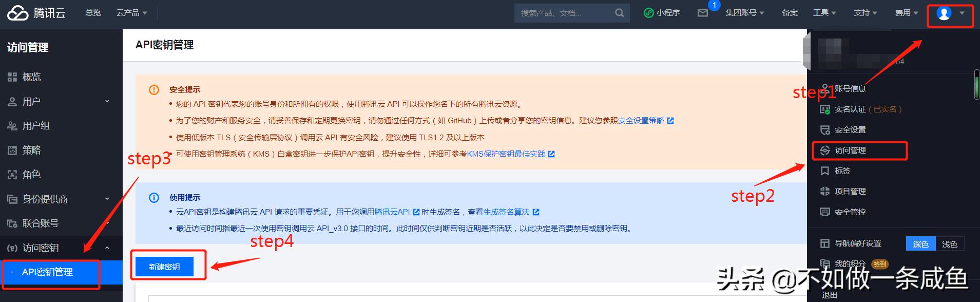Click the 账号信息 profile icon
Screen dimensions: 980x302
pyautogui.click(x=825, y=88)
